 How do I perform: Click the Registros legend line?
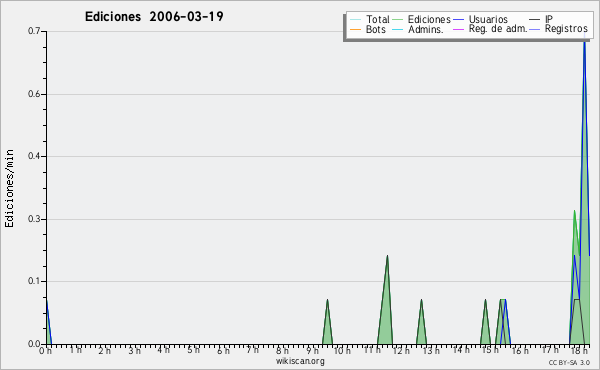pyautogui.click(x=535, y=29)
